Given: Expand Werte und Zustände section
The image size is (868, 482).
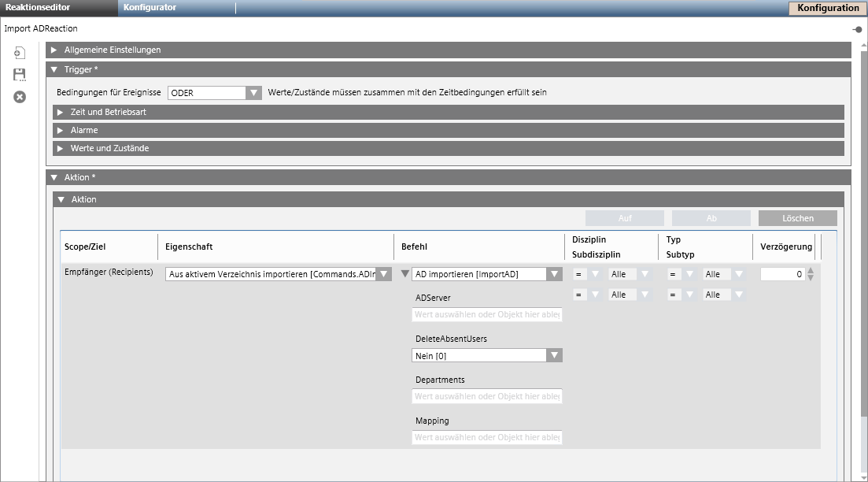Looking at the screenshot, I should point(60,148).
